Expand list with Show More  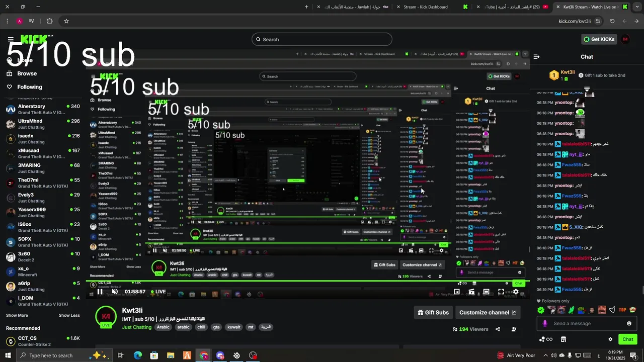17,315
